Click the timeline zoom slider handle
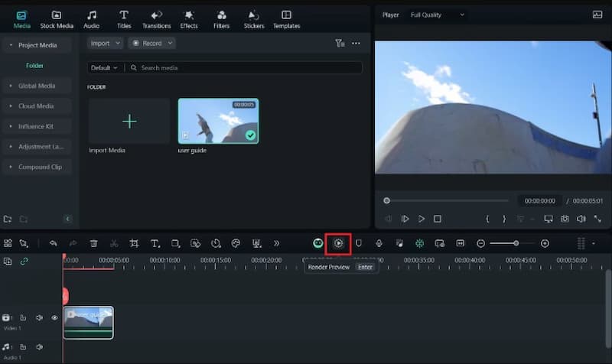Screen dimensions: 612x364 [x=516, y=243]
